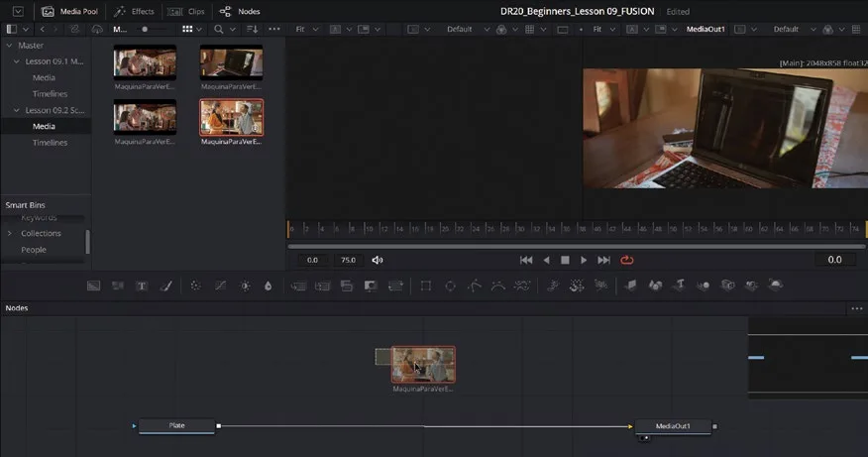Select Media under Lesson 09.1
The image size is (868, 457).
tap(44, 77)
